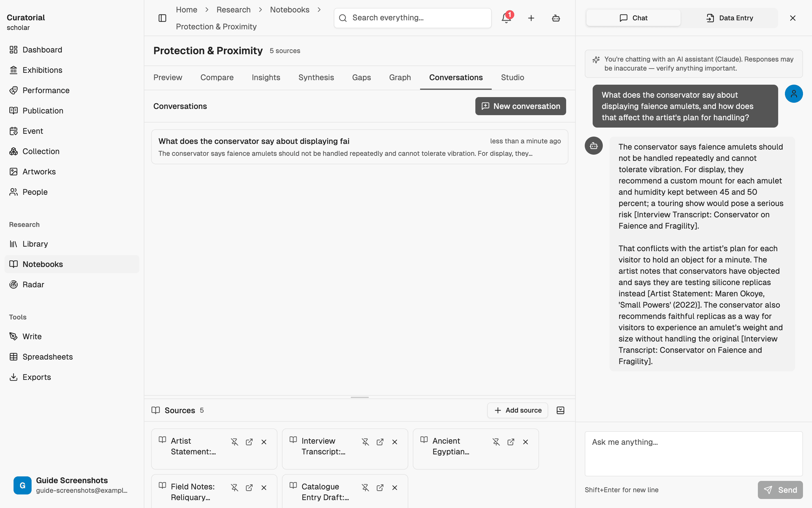Remove the Interview Transcript source
812x508 pixels.
(395, 442)
